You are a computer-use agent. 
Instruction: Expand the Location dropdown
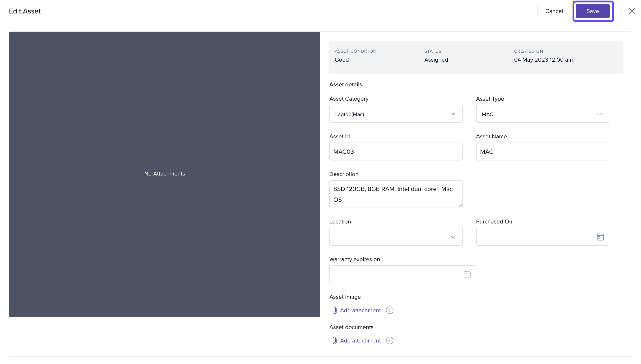396,236
